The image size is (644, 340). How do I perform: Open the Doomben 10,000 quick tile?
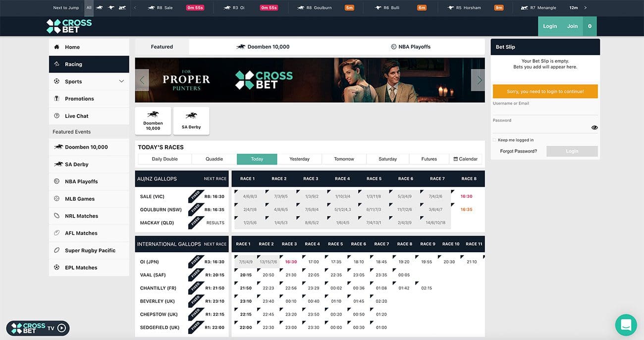pyautogui.click(x=153, y=120)
